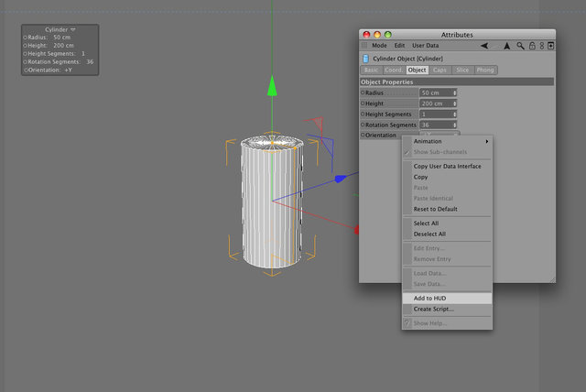
Task: Click the Radius field stepper arrows
Action: [455, 93]
